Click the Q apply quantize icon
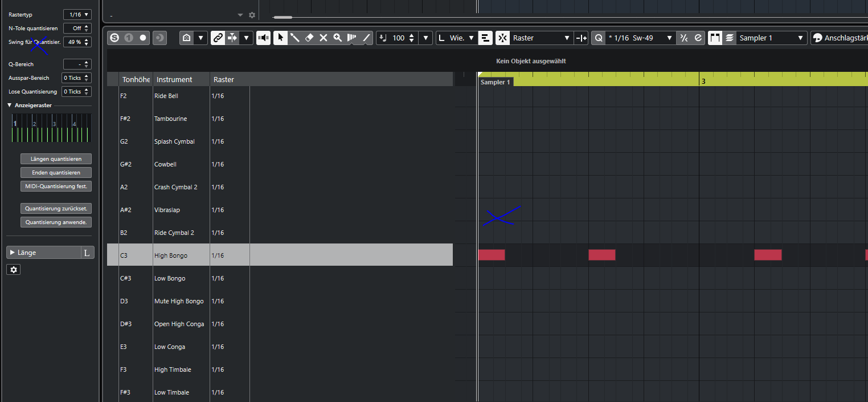 (598, 38)
